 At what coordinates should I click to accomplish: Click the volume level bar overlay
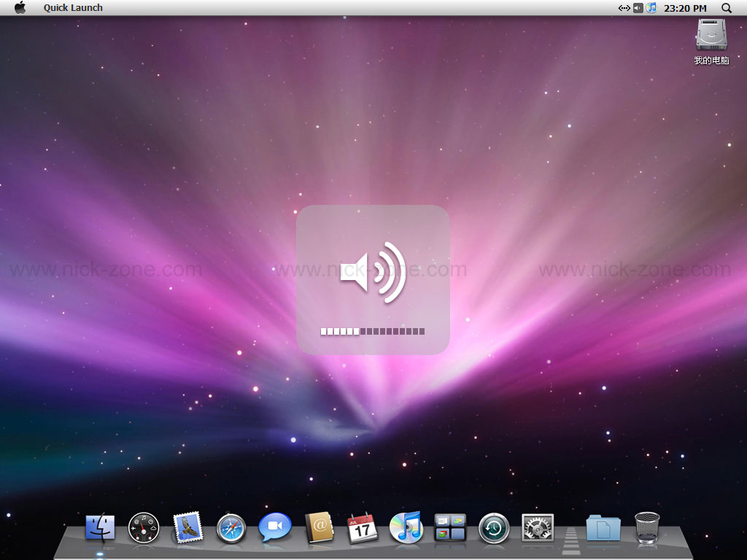[373, 332]
